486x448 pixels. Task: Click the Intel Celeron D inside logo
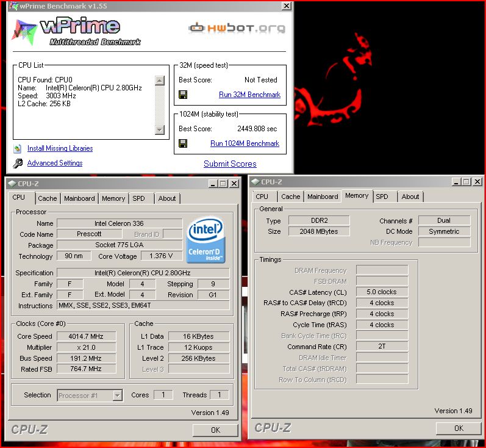coord(206,239)
